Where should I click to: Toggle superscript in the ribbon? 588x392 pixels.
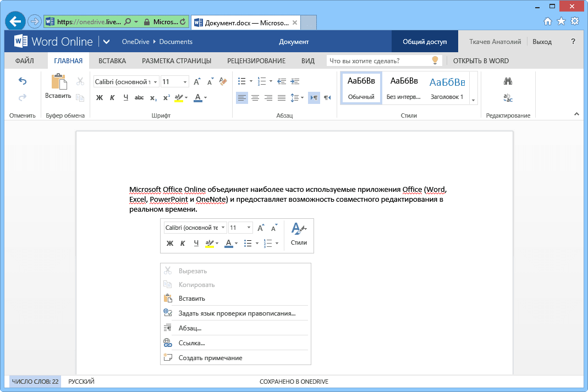pos(167,98)
